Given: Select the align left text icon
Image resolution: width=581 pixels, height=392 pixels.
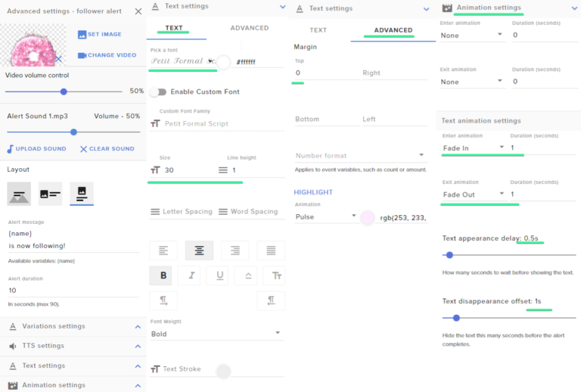Looking at the screenshot, I should click(x=163, y=250).
